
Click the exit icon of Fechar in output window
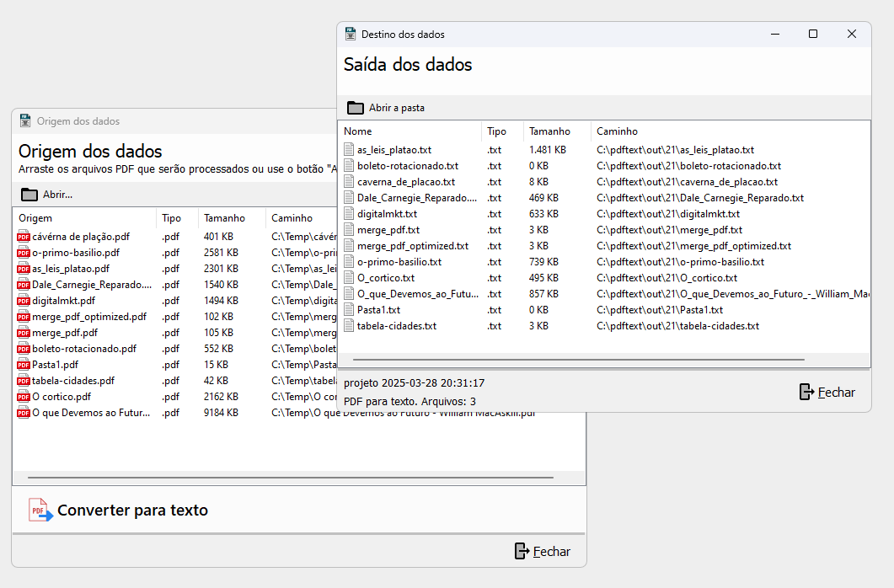tap(806, 392)
